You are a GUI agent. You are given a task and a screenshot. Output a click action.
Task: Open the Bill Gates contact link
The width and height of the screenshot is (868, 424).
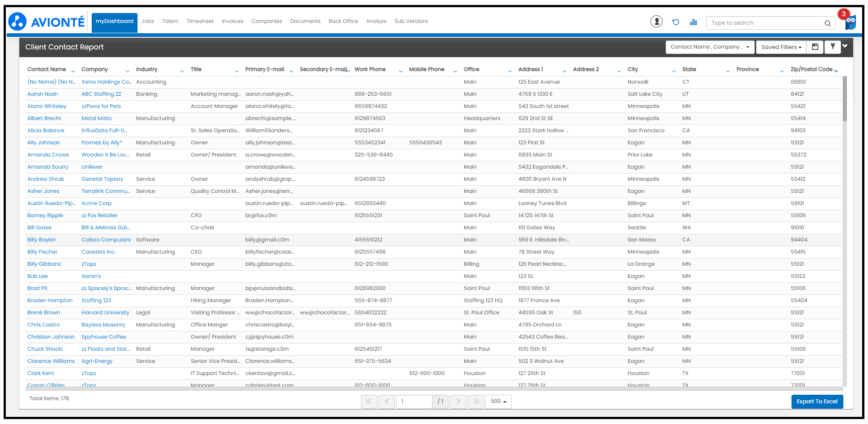[x=40, y=228]
